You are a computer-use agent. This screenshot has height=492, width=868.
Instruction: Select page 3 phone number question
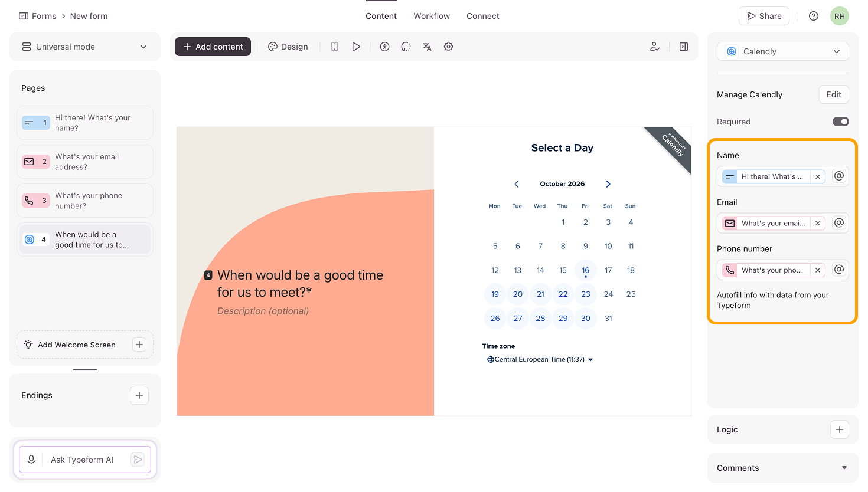(x=85, y=201)
